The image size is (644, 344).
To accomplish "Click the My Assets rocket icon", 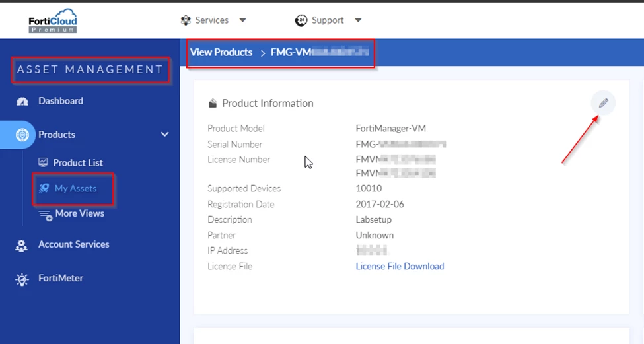I will 44,188.
